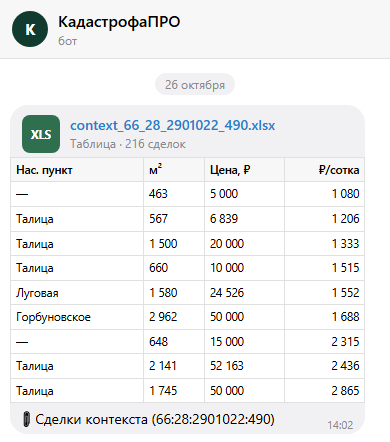Screen dimensions: 390x442
Task: Click the '₽/сотка' column header
Action: pos(324,170)
